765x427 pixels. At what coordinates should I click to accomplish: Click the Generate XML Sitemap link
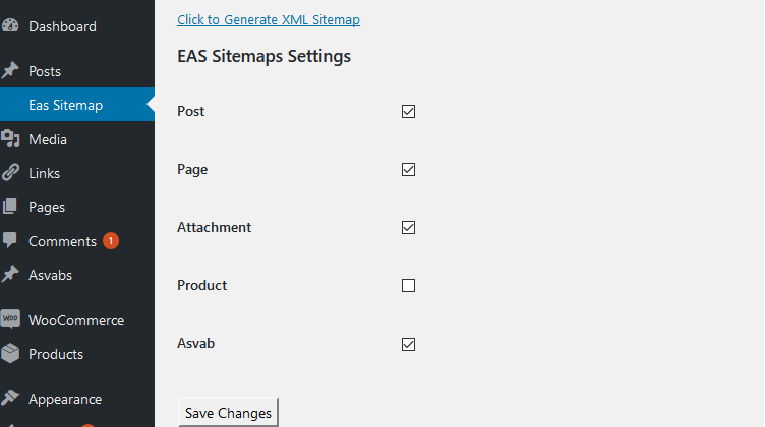(268, 19)
